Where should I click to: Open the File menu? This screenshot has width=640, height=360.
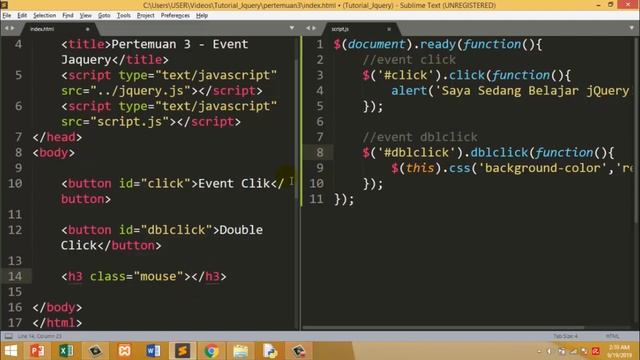tap(7, 16)
